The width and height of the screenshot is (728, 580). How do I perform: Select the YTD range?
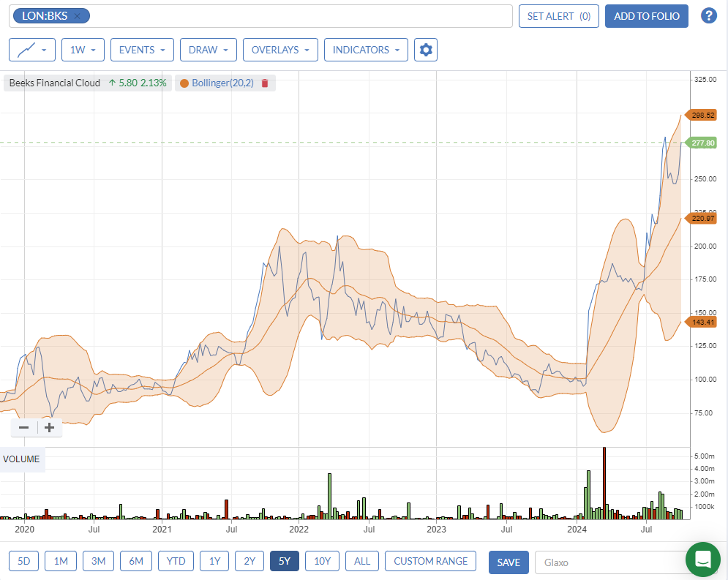pos(176,561)
